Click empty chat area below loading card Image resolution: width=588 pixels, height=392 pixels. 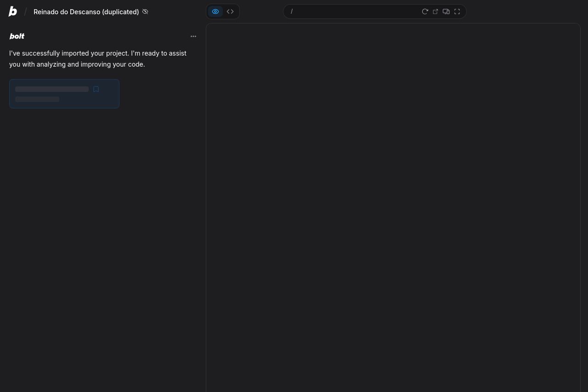[101, 230]
